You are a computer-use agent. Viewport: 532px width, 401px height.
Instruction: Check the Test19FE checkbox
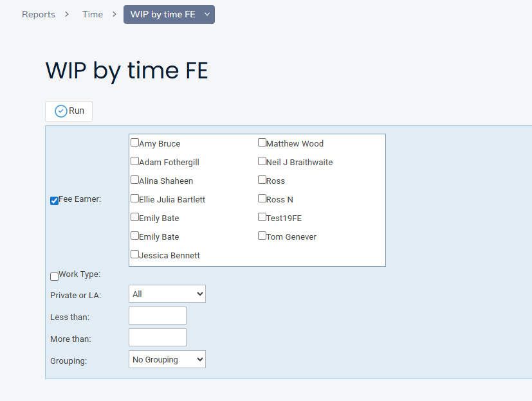(262, 217)
